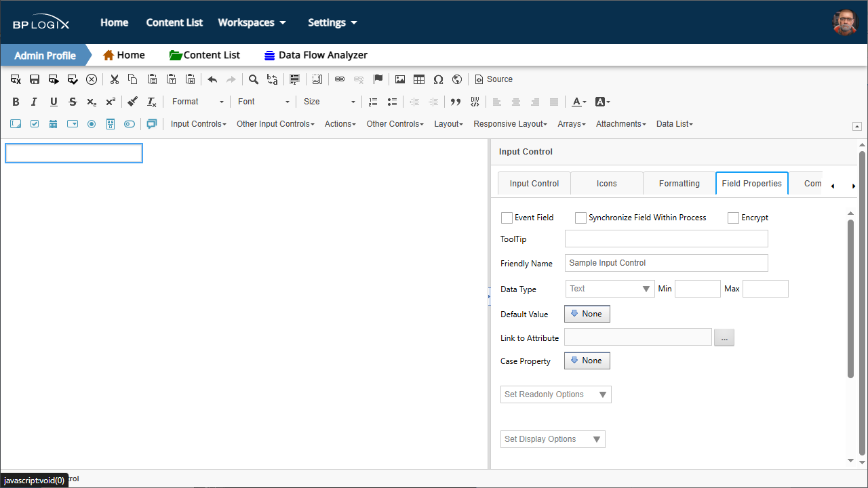Insert a numbered list

tap(373, 102)
